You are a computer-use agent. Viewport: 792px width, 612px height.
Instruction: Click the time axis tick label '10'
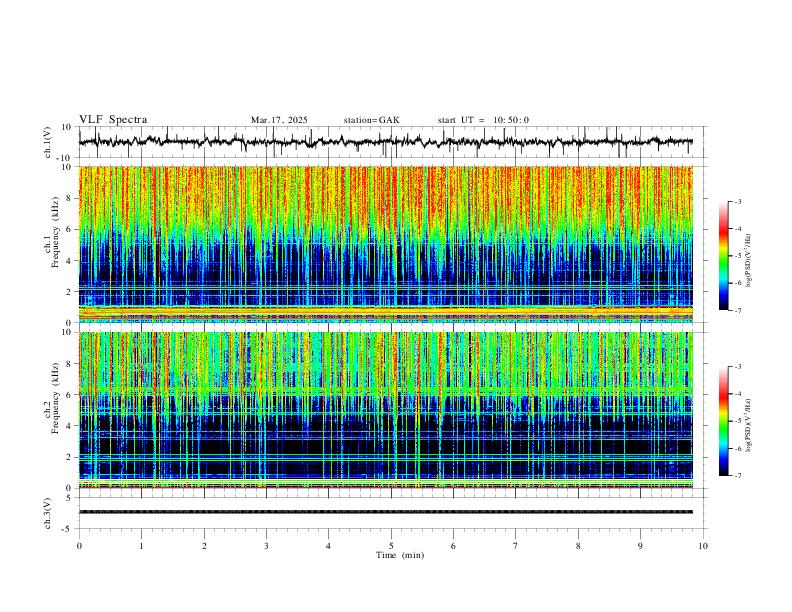[703, 546]
